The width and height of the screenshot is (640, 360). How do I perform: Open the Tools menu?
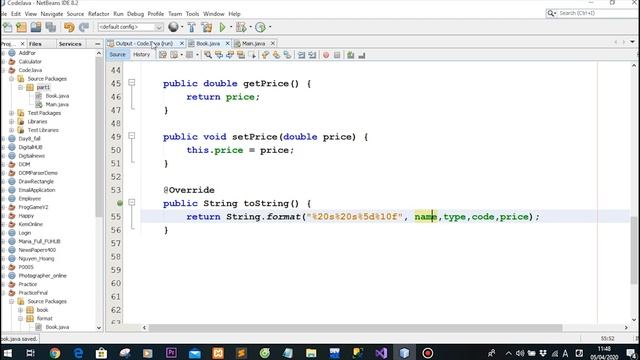tap(192, 14)
